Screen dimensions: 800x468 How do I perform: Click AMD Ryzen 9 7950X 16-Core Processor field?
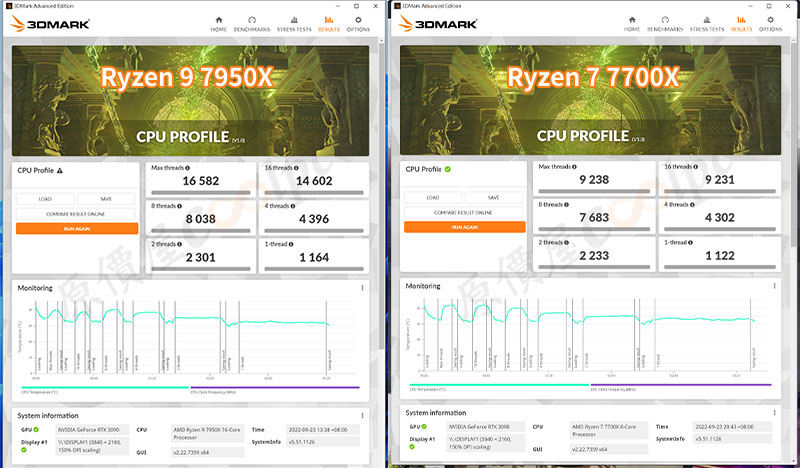207,433
